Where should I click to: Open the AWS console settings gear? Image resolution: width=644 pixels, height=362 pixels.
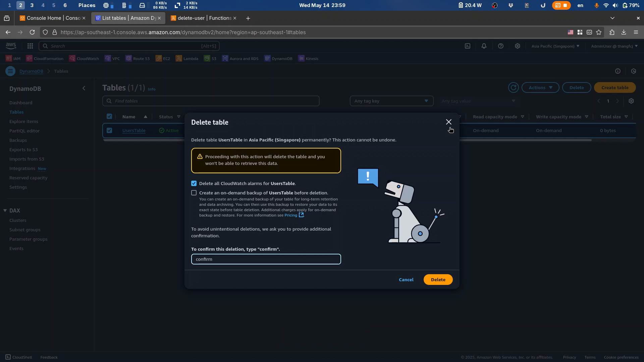(x=518, y=46)
